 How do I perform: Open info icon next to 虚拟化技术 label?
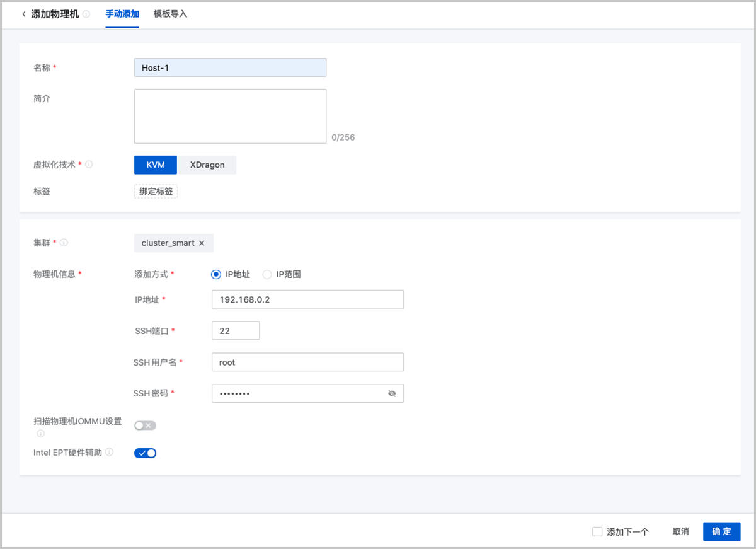[89, 165]
